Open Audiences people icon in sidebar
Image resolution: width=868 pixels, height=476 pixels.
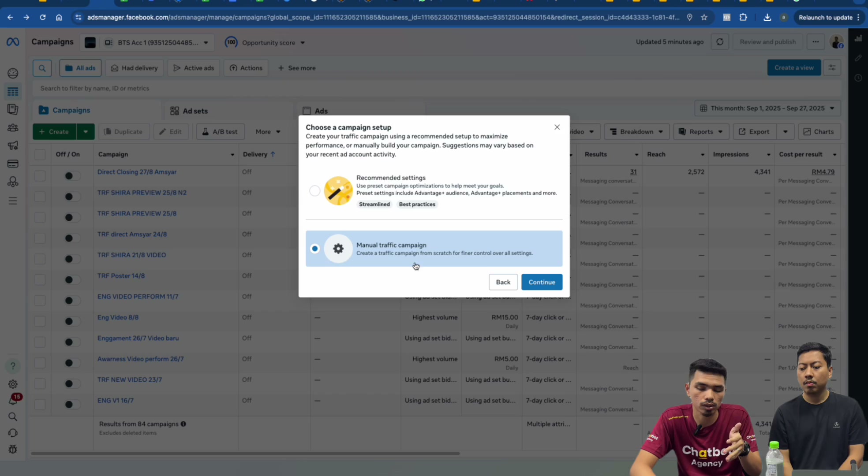pyautogui.click(x=13, y=128)
